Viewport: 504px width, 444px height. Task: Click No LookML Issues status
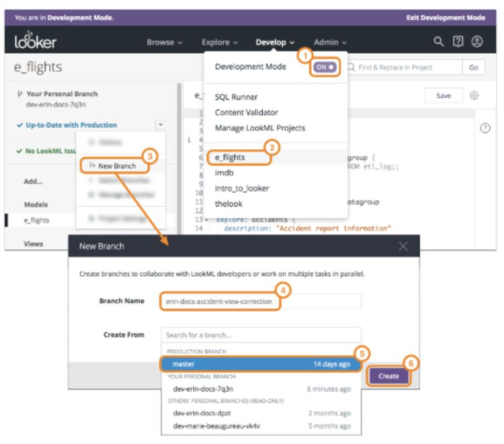click(x=46, y=151)
